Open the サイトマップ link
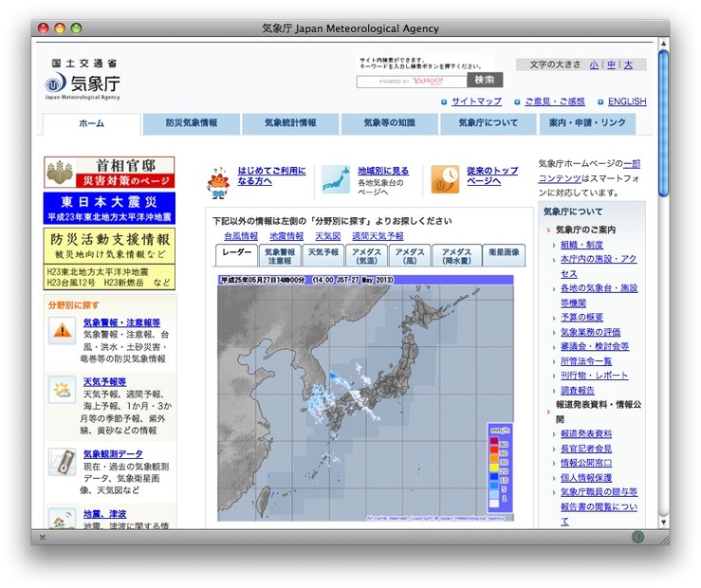Image resolution: width=701 pixels, height=588 pixels. coord(476,101)
